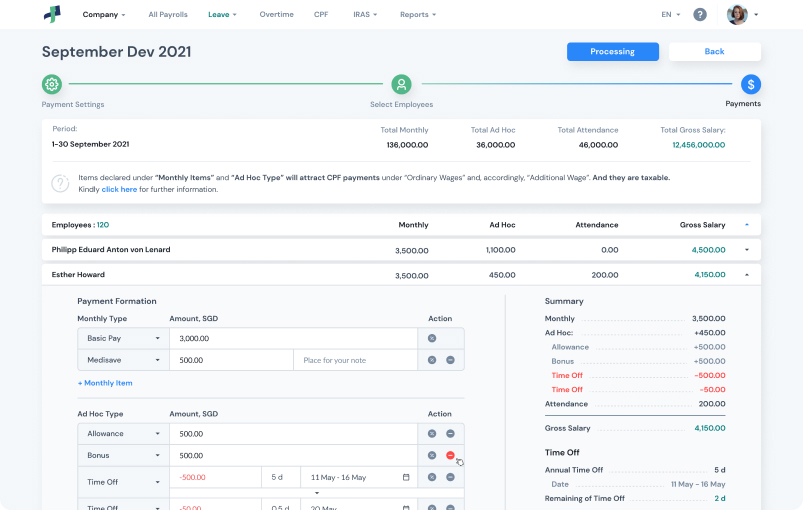Screen dimensions: 803x510
Task: Click the clear icon in Allowance row
Action: pyautogui.click(x=432, y=434)
